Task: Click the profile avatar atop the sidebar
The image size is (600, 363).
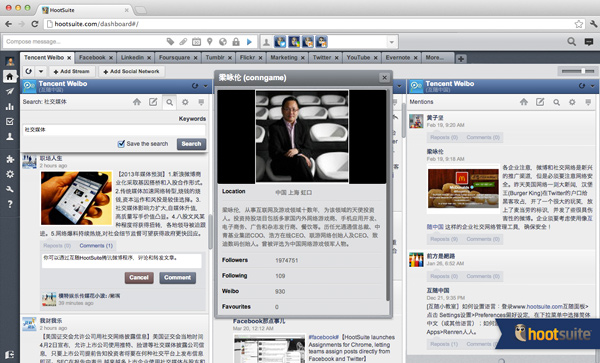Action: pos(10,61)
